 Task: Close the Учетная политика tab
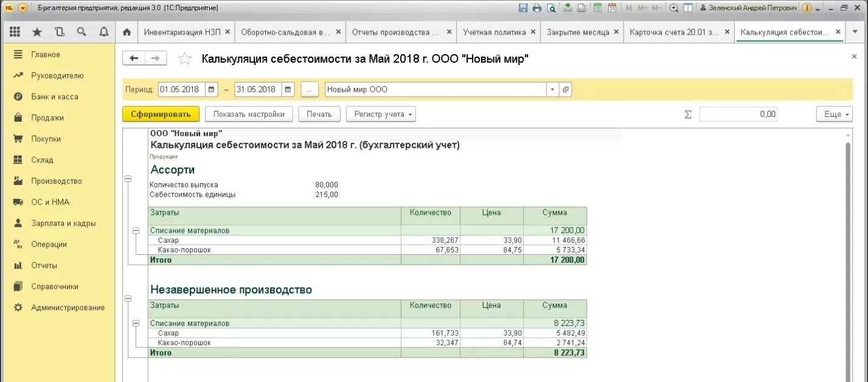(x=533, y=32)
